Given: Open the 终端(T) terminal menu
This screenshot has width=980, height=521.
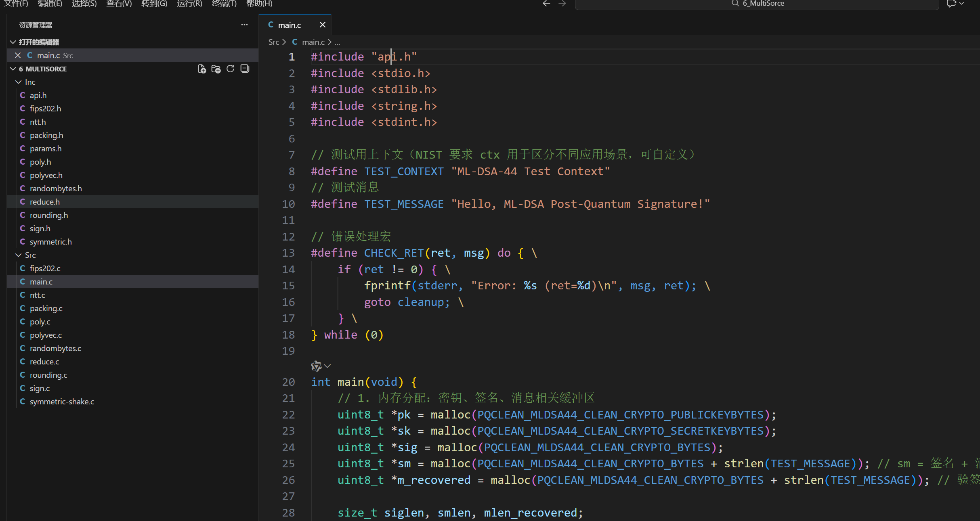Looking at the screenshot, I should (224, 4).
